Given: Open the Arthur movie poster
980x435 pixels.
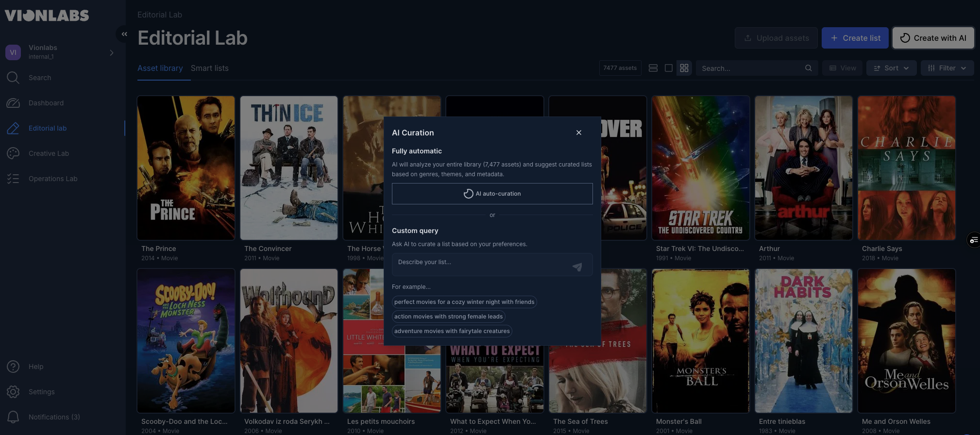Looking at the screenshot, I should (x=804, y=168).
